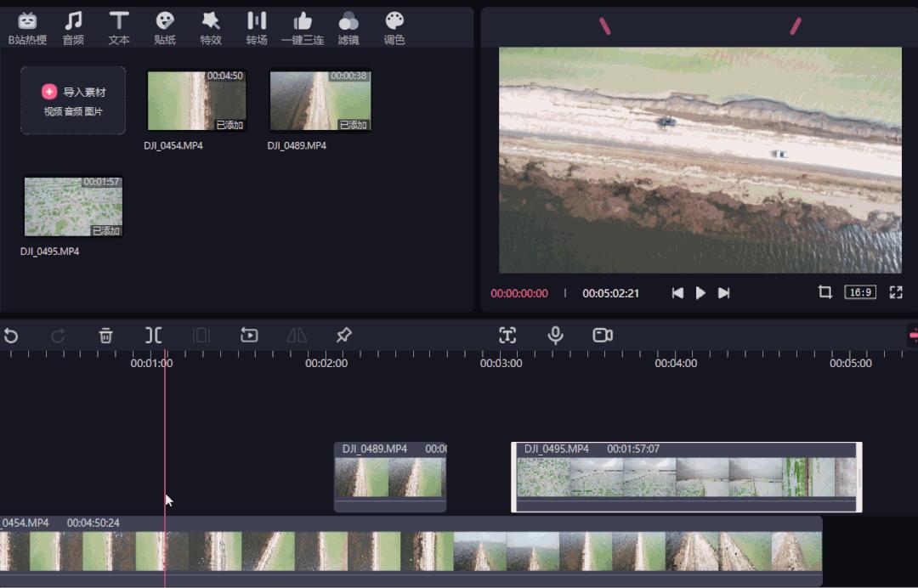Screen dimensions: 918x588
Task: Open the text recognition subtitle tool
Action: 507,336
